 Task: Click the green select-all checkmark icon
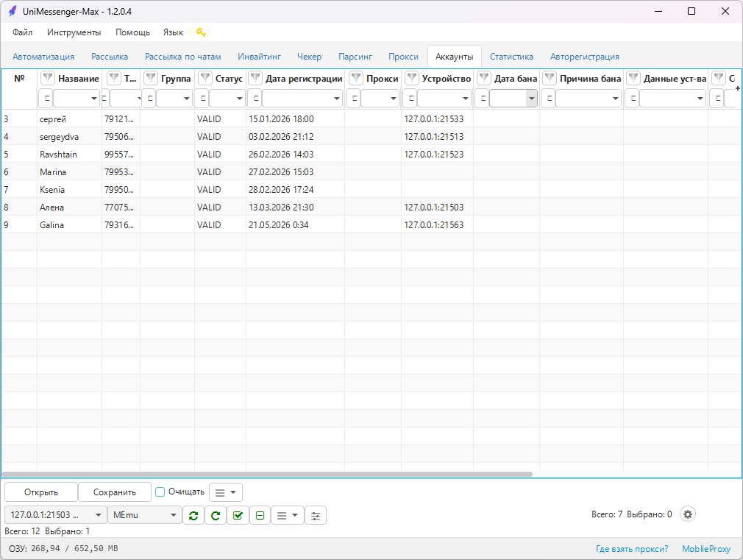click(x=238, y=515)
